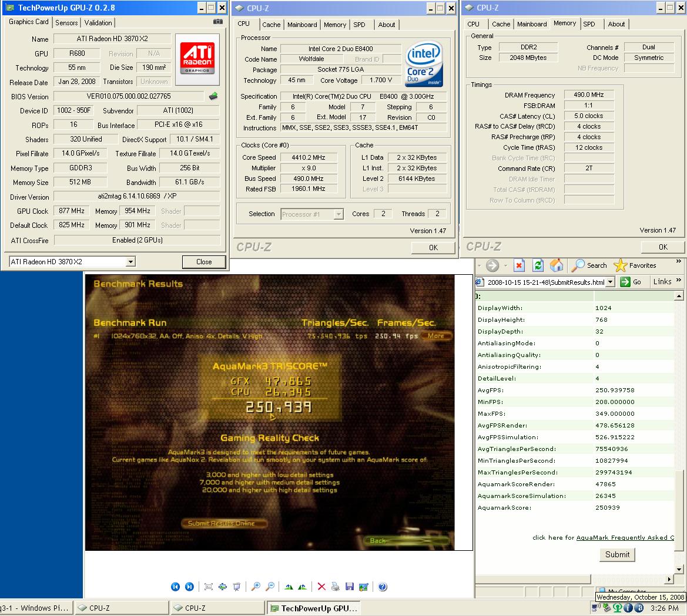Go to next image in picture viewer

pyautogui.click(x=189, y=587)
